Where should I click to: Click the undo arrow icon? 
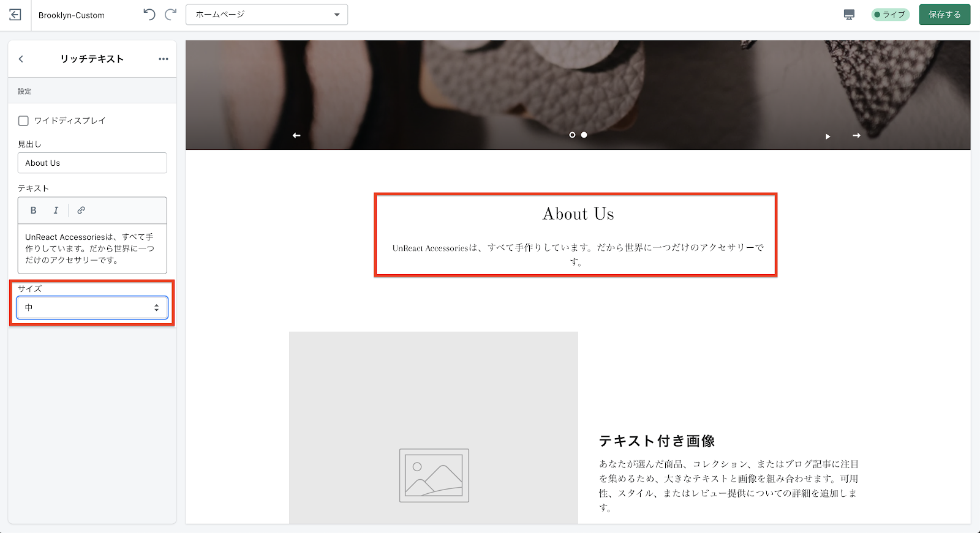click(x=149, y=15)
